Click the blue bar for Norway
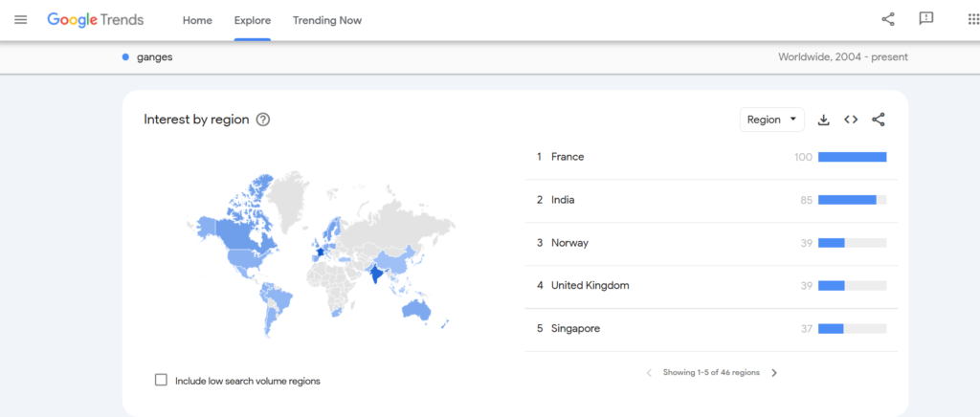Screen dimensions: 980x417 click(x=831, y=243)
